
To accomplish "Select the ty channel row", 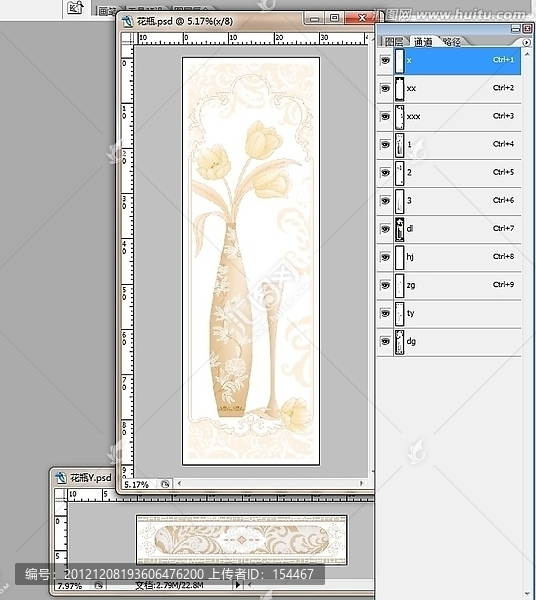I will tap(449, 313).
